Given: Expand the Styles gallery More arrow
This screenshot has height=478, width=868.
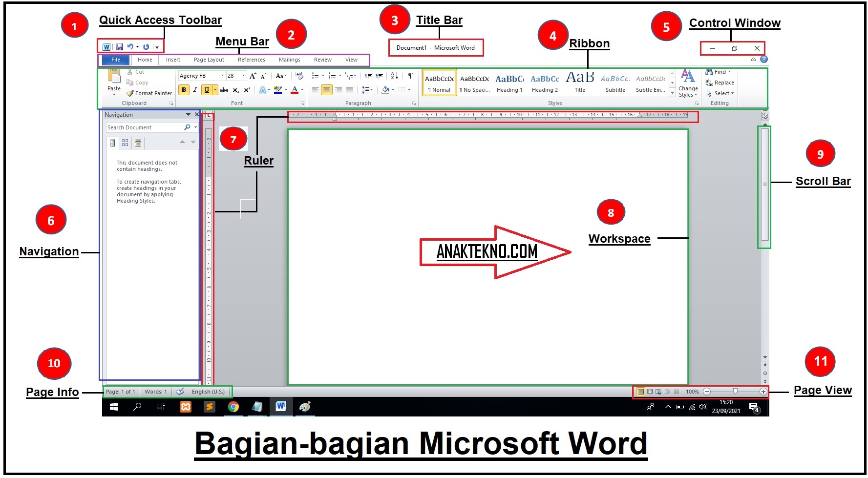Looking at the screenshot, I should [673, 92].
